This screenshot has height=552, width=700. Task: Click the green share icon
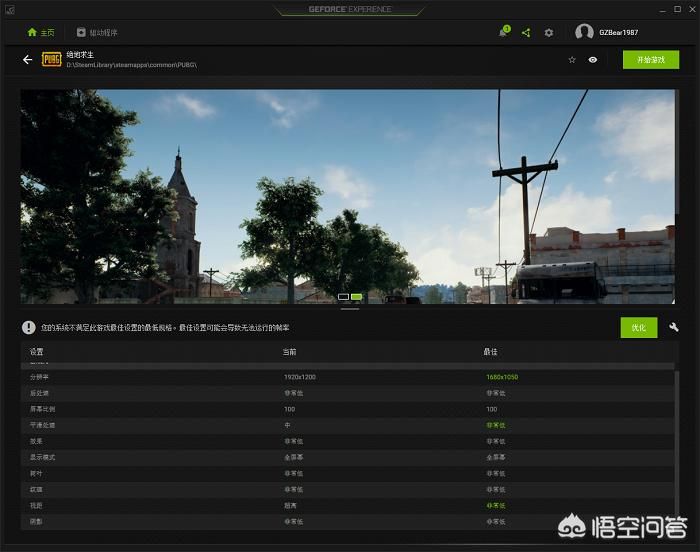[526, 32]
